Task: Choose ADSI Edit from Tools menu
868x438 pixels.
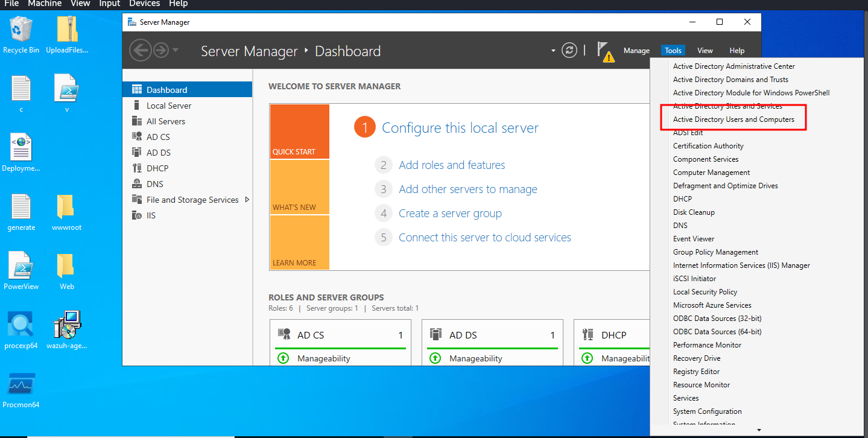Action: (688, 133)
